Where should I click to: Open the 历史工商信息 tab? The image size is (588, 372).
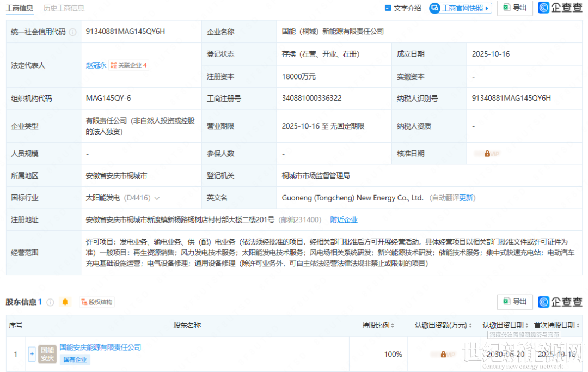tap(64, 8)
